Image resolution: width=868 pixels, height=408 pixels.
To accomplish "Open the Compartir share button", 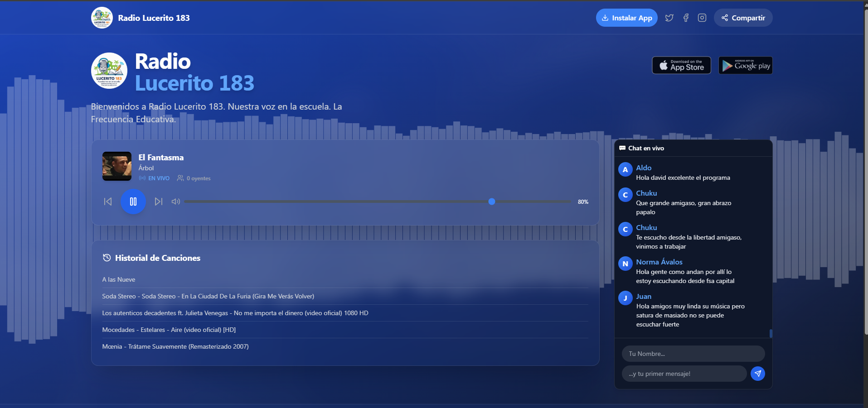I will [743, 18].
